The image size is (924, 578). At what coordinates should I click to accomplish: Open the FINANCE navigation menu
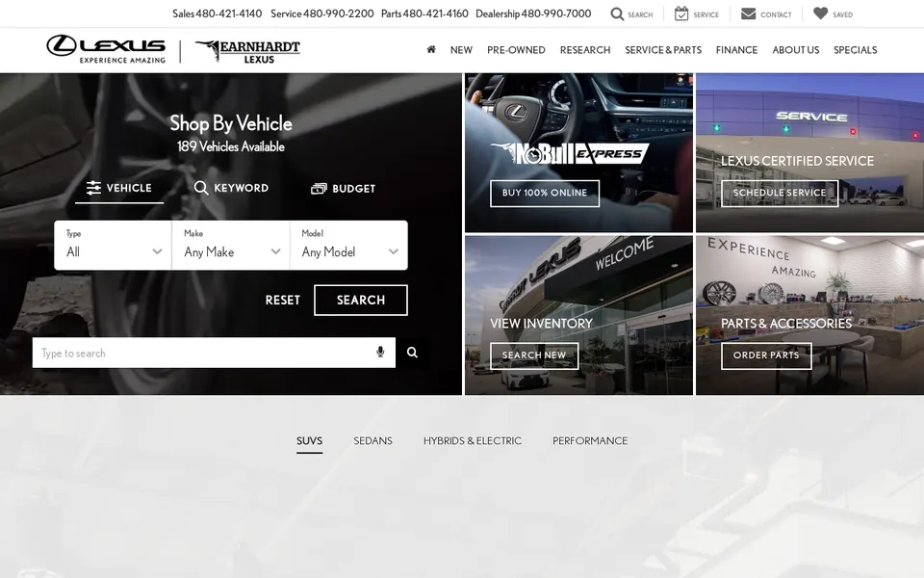tap(736, 50)
